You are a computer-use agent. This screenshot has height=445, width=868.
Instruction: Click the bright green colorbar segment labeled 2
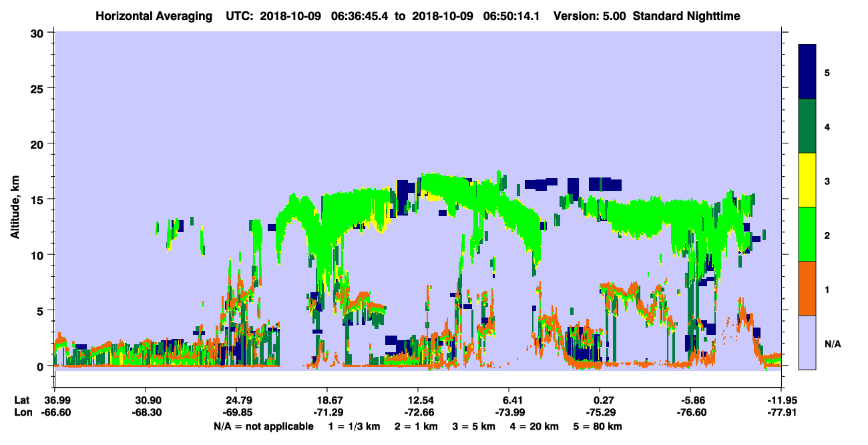(x=808, y=234)
